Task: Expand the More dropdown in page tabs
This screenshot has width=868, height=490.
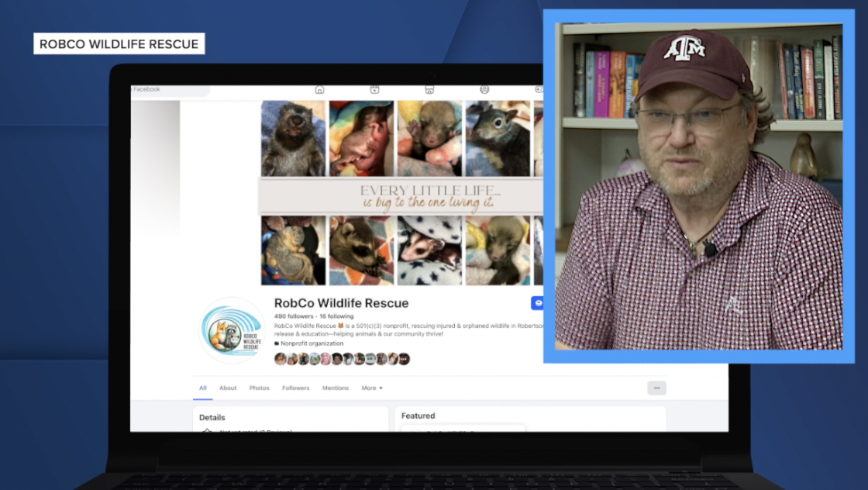Action: 372,388
